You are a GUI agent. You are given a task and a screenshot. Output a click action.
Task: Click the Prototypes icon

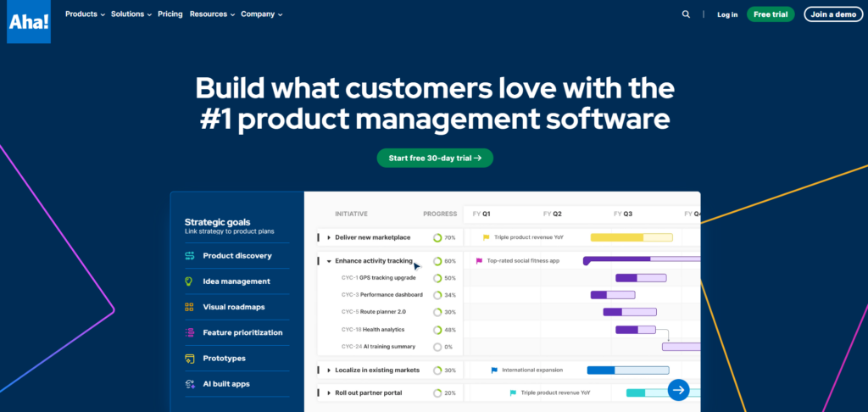(189, 359)
